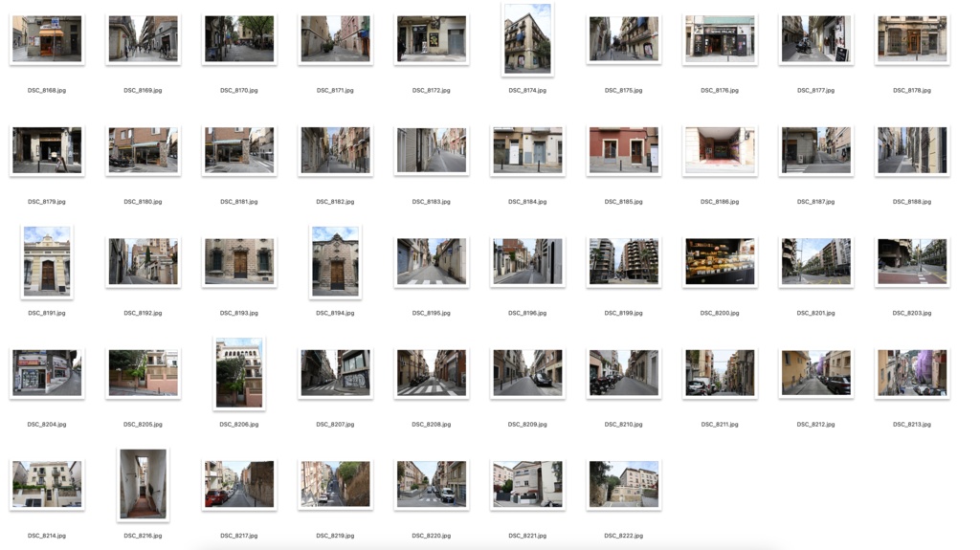Select the DSC_8176.jpg storefront thumbnail
The width and height of the screenshot is (980, 550).
[x=720, y=39]
